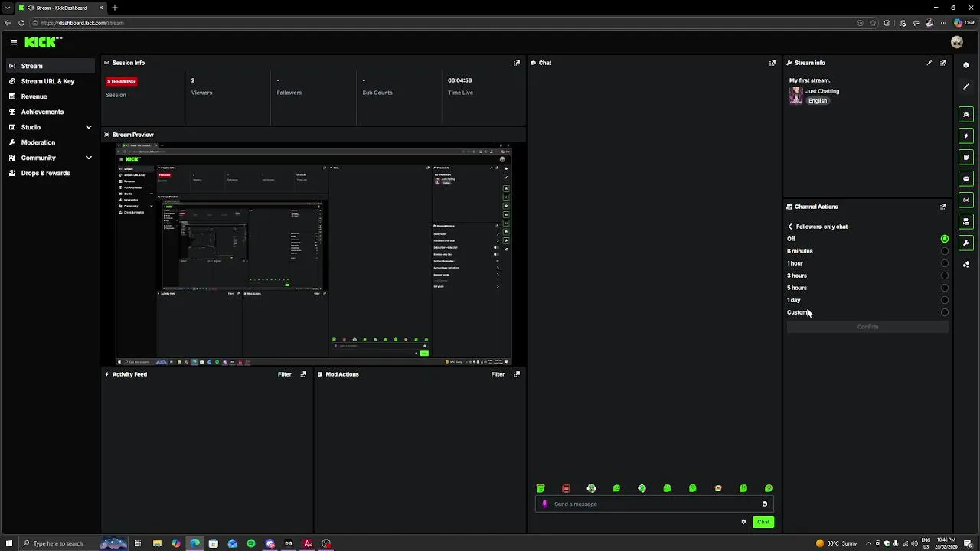The width and height of the screenshot is (980, 551).
Task: Click the purple identity badge in message box
Action: 544,504
